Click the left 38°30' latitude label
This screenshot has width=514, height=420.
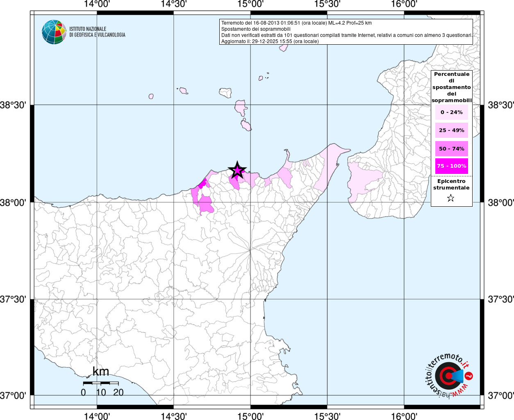tap(13, 105)
